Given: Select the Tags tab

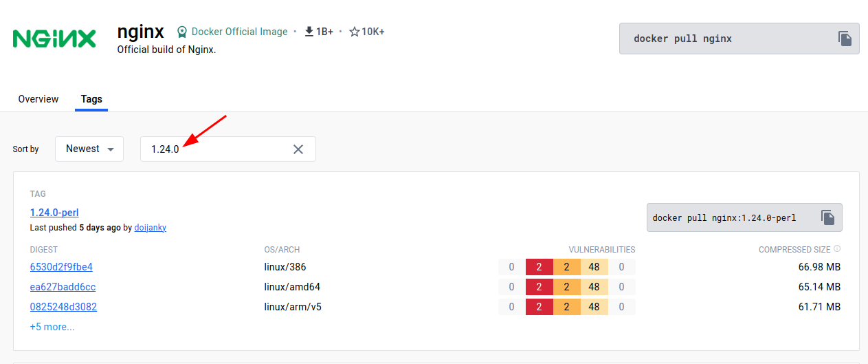Looking at the screenshot, I should tap(91, 99).
